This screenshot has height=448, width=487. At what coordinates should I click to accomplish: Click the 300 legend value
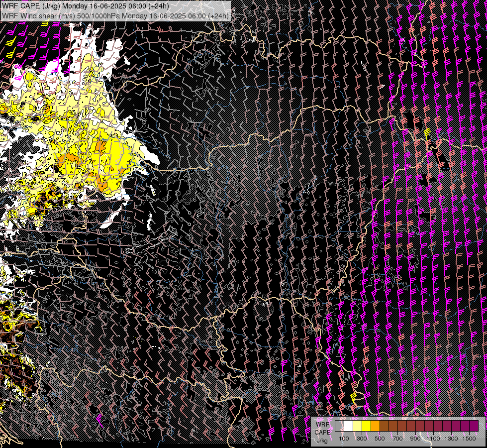coord(362,439)
